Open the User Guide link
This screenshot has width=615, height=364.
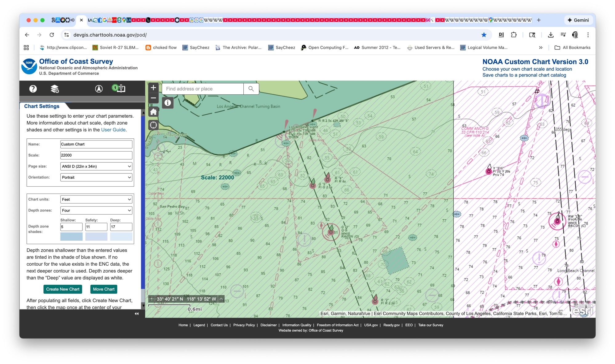pos(113,130)
